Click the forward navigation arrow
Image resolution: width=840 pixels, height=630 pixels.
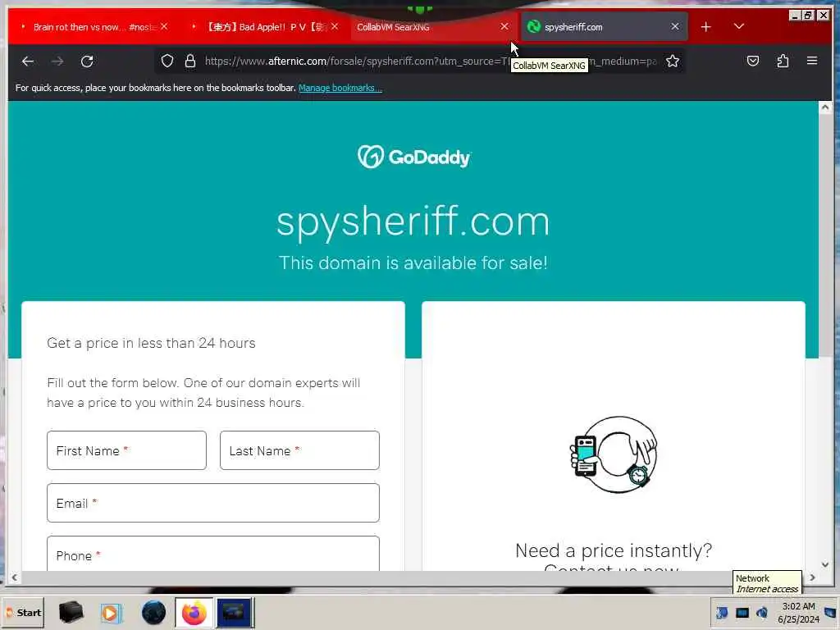tap(57, 61)
